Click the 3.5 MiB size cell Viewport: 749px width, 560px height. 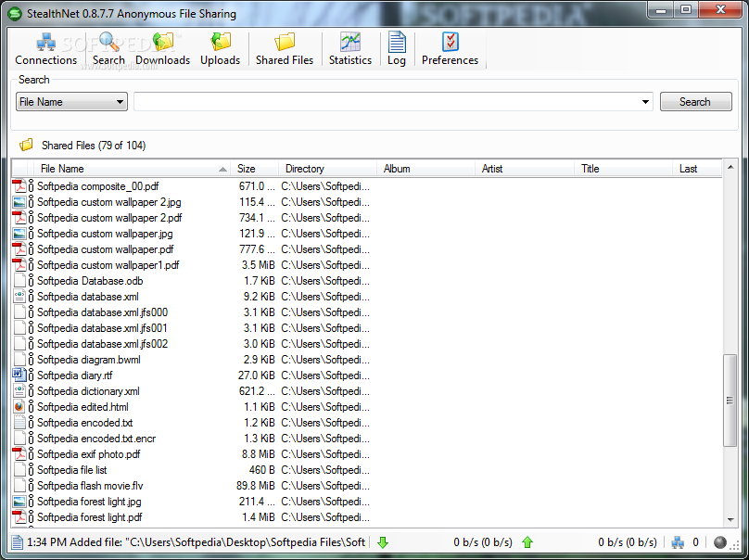(x=259, y=265)
